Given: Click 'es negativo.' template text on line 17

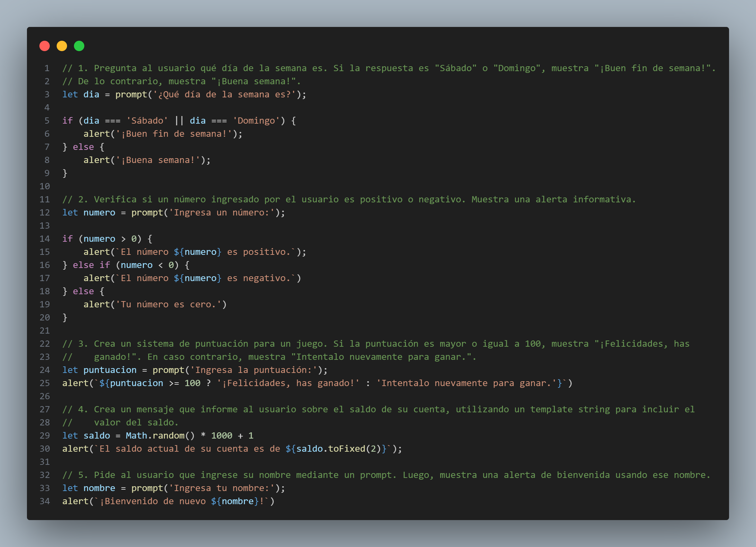Looking at the screenshot, I should click(x=259, y=278).
